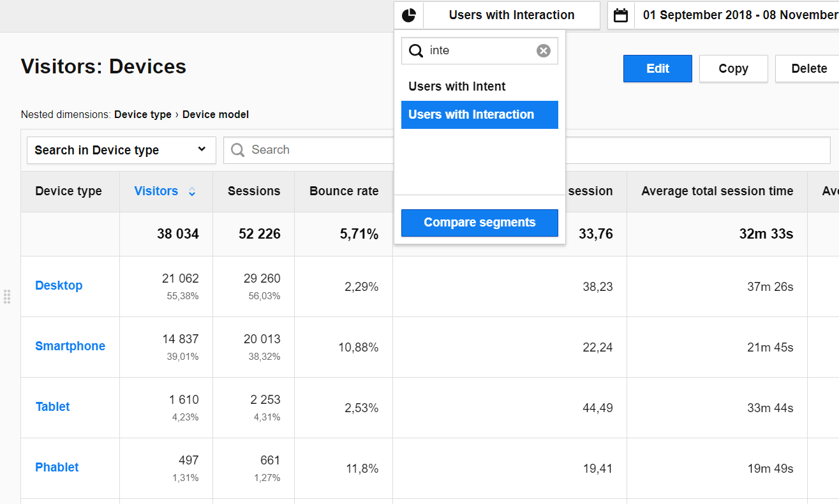Open the Users with Interaction segment dropdown
This screenshot has height=504, width=839.
point(511,15)
